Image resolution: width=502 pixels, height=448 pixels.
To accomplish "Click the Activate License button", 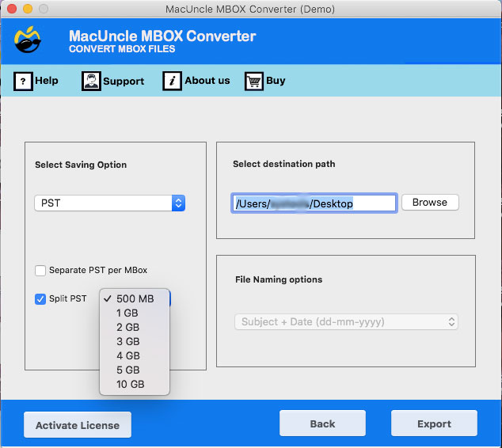I will (78, 425).
